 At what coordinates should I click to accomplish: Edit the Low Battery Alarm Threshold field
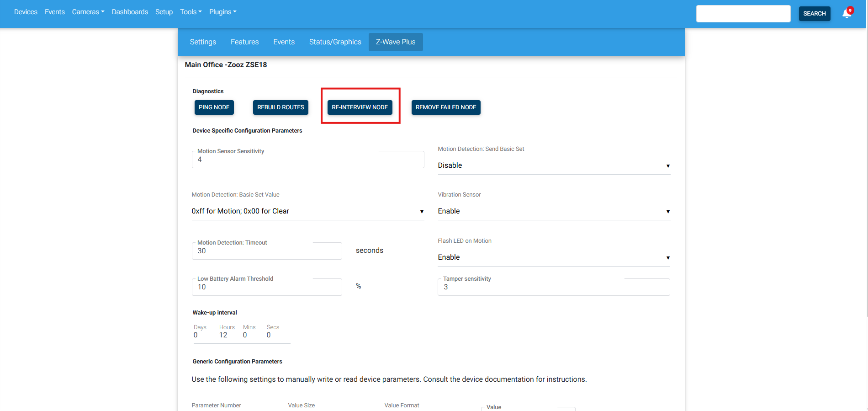267,287
